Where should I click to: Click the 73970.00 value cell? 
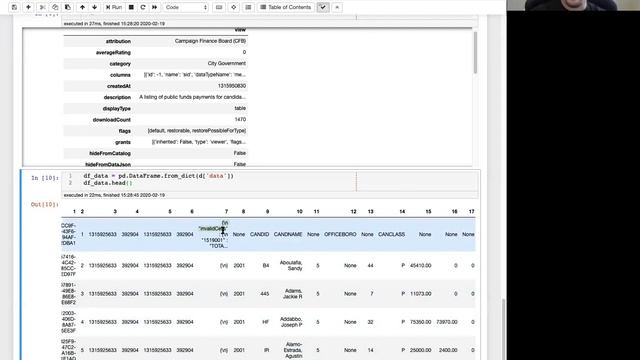(x=447, y=322)
